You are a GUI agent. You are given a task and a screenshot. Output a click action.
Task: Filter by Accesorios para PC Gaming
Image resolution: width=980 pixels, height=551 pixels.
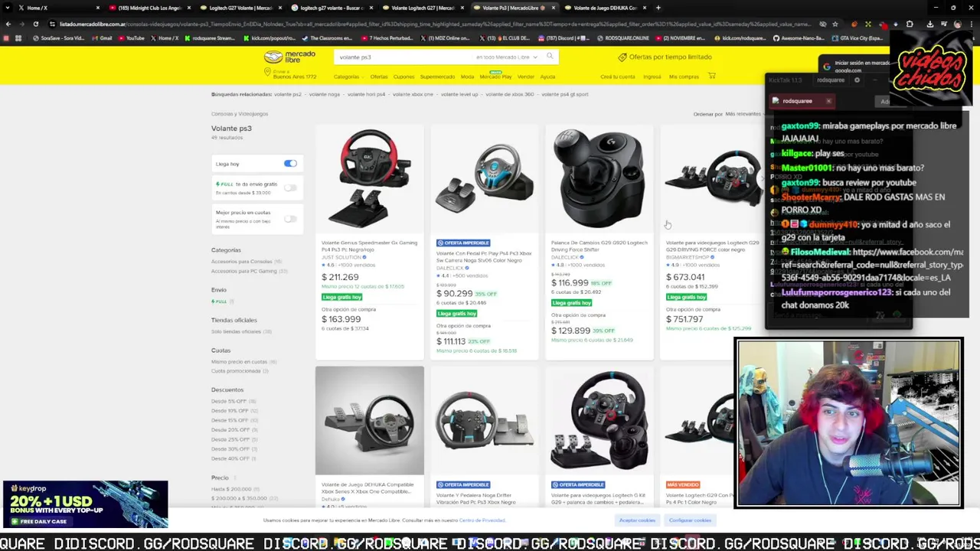244,271
